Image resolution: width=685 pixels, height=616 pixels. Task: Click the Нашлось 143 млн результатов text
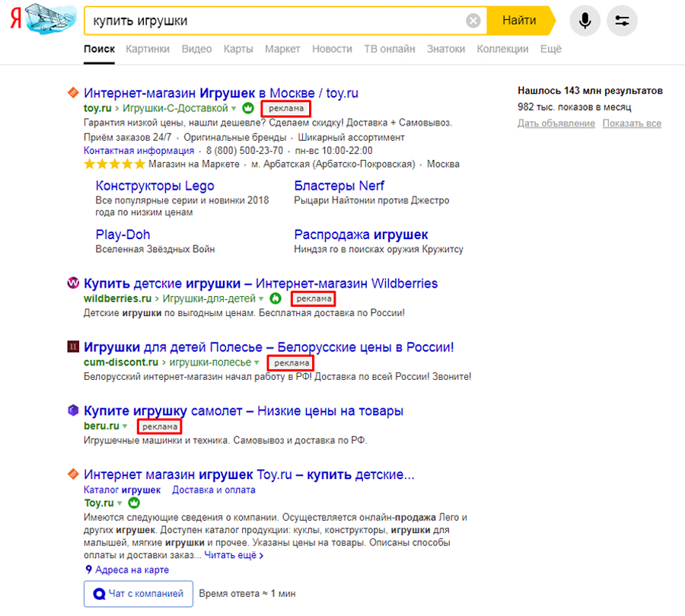tap(590, 91)
